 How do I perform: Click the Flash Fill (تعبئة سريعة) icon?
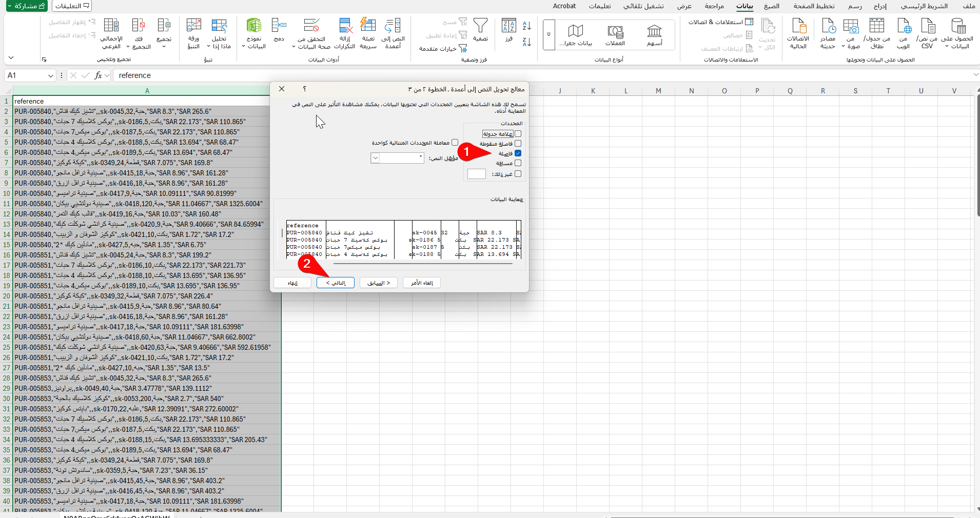368,27
